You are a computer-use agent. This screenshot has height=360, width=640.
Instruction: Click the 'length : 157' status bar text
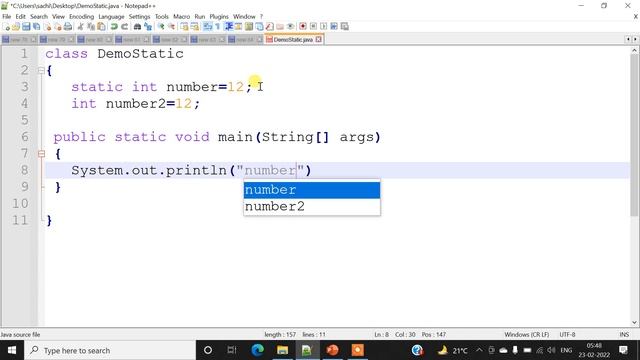280,334
